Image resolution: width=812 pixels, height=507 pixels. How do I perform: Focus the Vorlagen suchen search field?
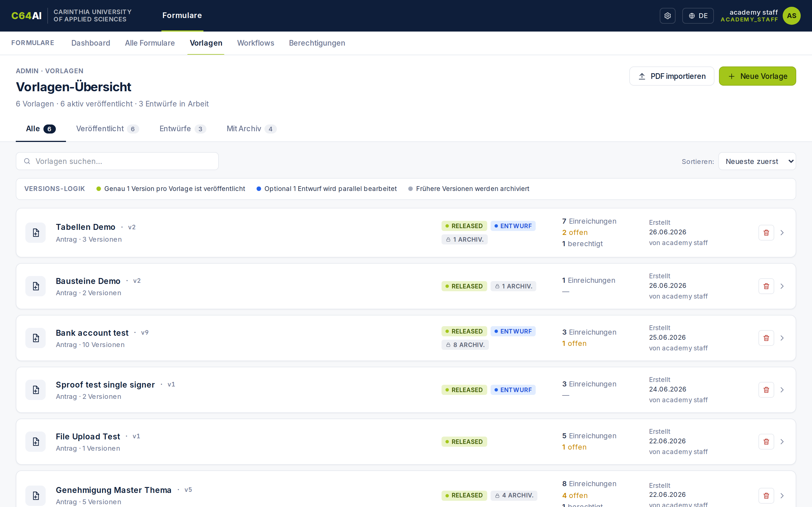(117, 161)
